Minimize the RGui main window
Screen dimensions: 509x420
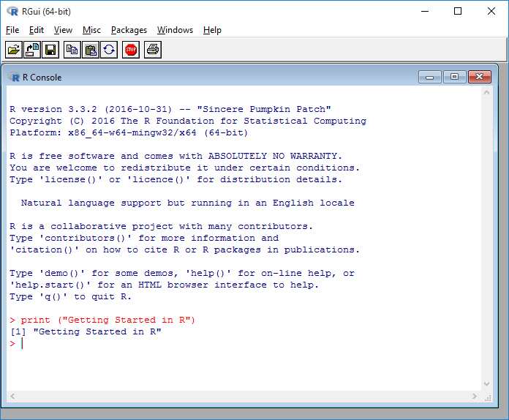point(425,12)
